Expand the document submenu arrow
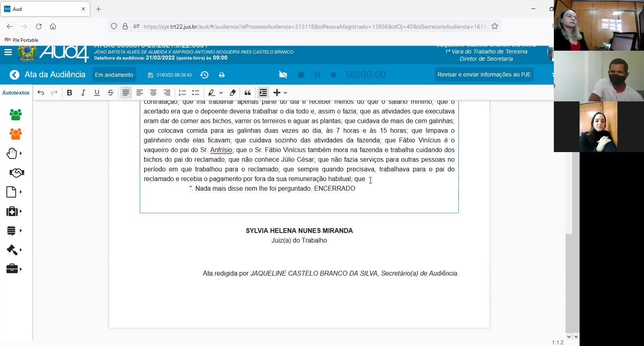 pos(21,192)
